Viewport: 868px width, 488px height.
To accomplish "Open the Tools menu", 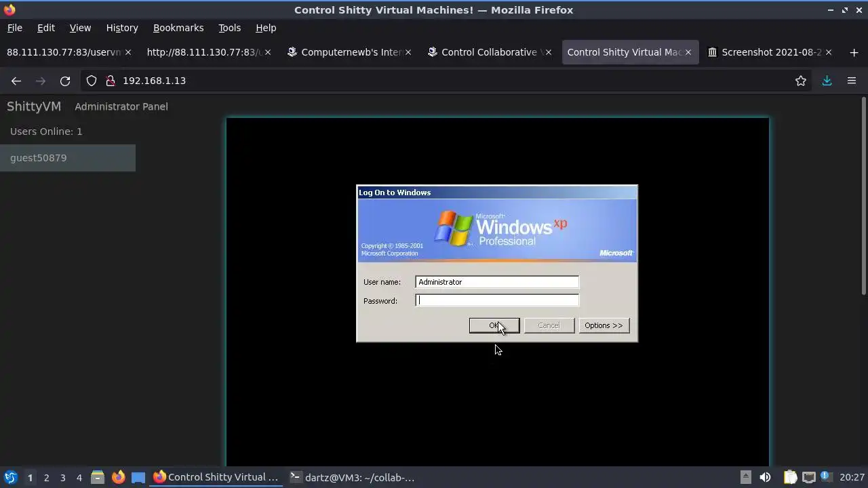I will [229, 28].
